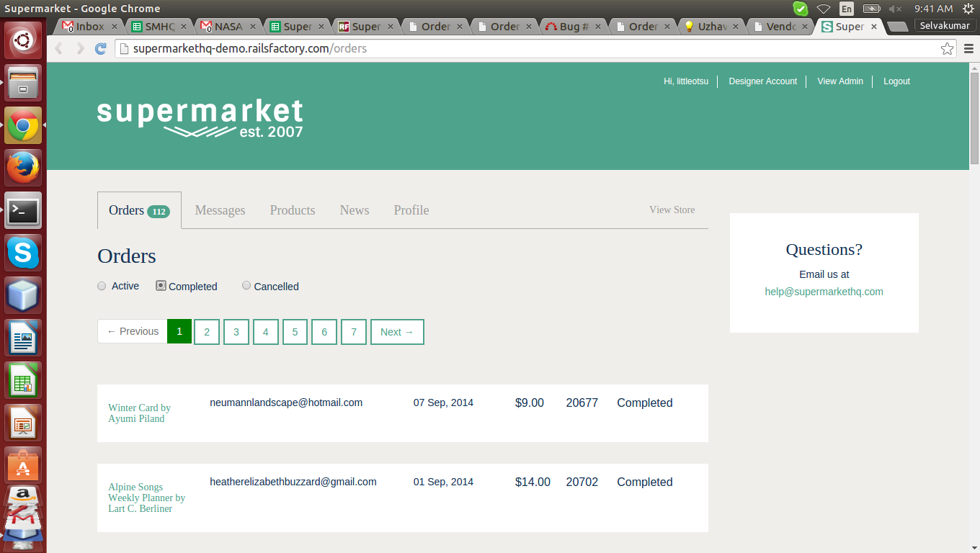980x553 pixels.
Task: Launch Firefox from the Ubuntu dock
Action: tap(23, 168)
